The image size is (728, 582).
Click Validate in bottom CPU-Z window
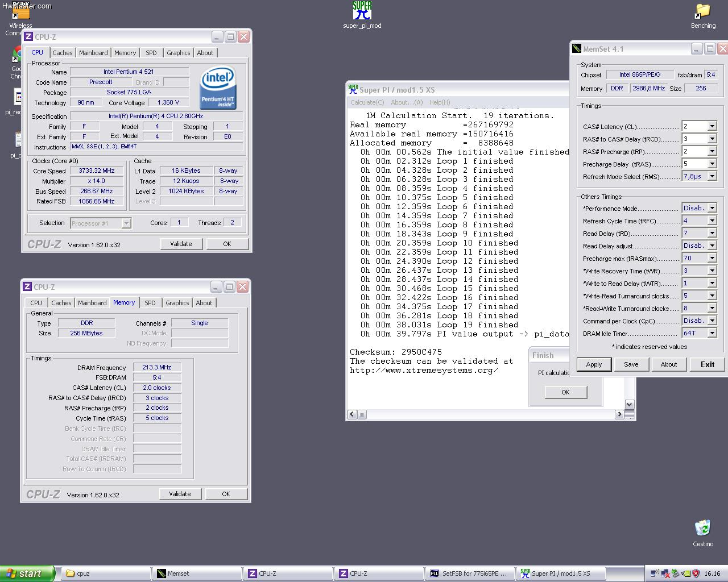point(180,494)
